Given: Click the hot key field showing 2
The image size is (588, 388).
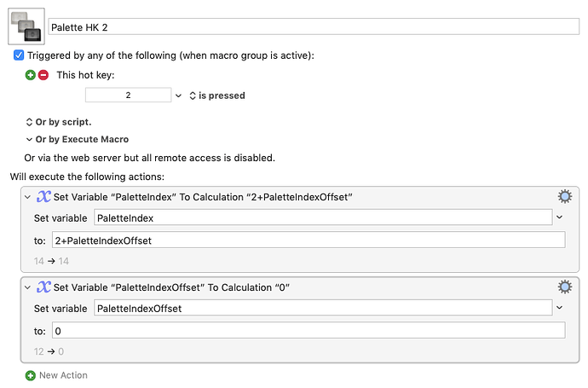Looking at the screenshot, I should (128, 96).
